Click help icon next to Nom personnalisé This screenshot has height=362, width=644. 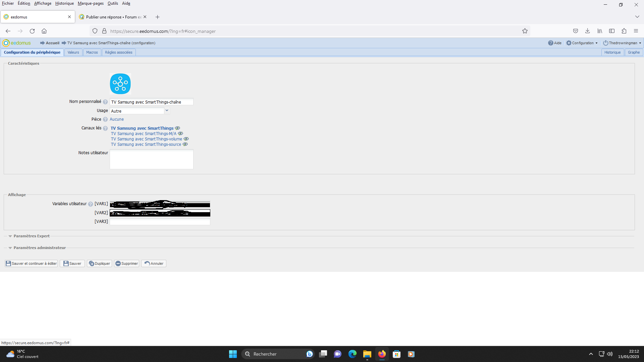pyautogui.click(x=105, y=102)
